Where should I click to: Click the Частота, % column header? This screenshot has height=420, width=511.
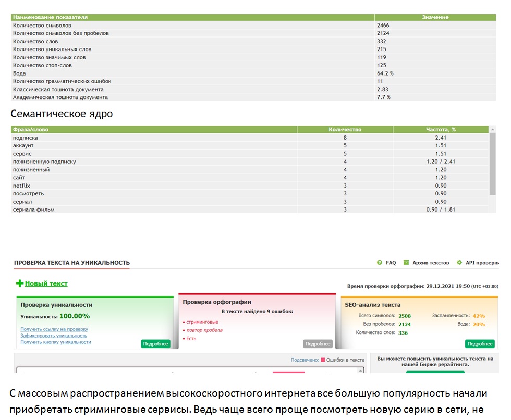(441, 130)
